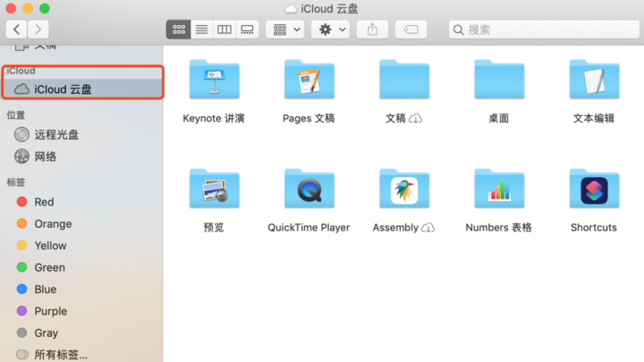Switch to gallery view
The width and height of the screenshot is (644, 362).
tap(247, 29)
